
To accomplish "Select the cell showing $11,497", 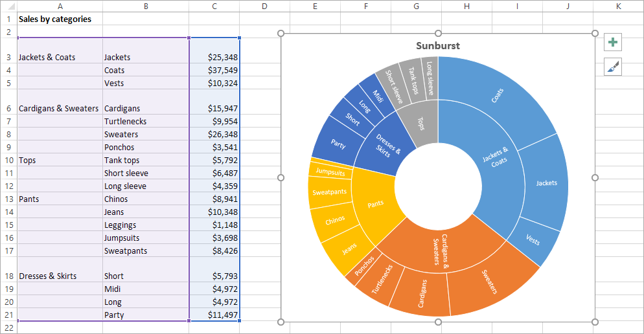I will pos(214,315).
